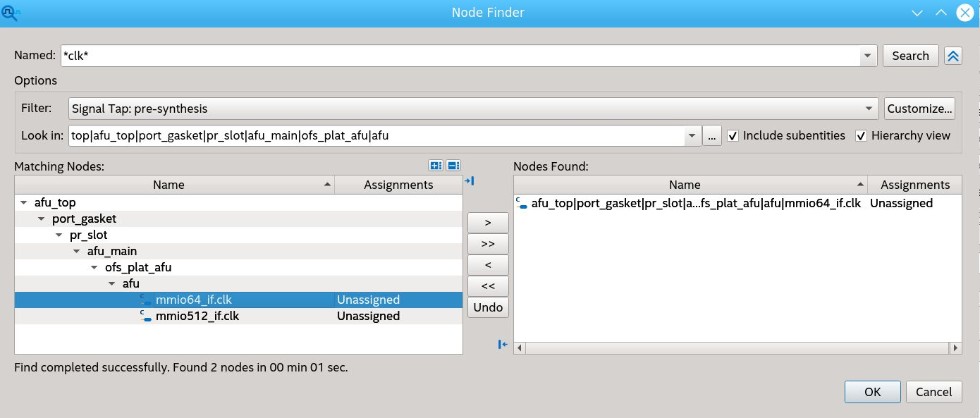The width and height of the screenshot is (980, 418).
Task: Select the mmio512_if.clk tree item
Action: tap(197, 316)
